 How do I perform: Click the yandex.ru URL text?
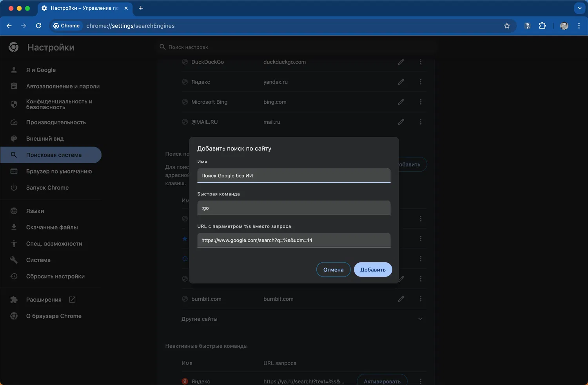coord(276,82)
